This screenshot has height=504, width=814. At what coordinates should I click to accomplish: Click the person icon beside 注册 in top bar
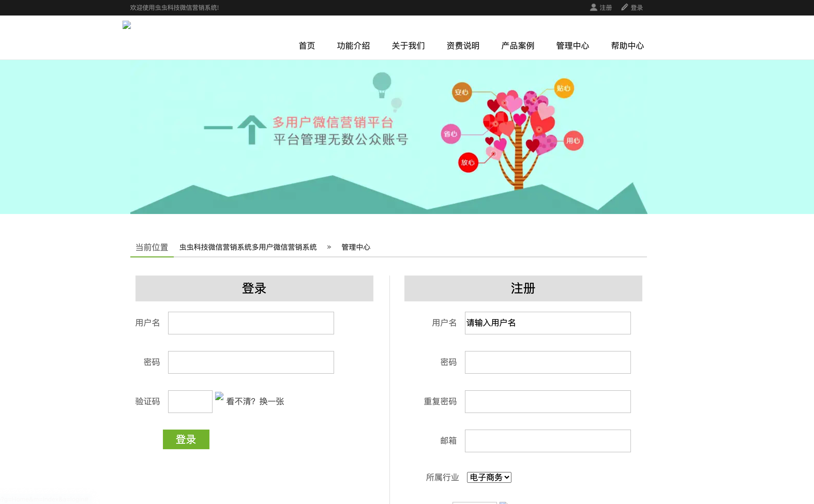pos(593,7)
